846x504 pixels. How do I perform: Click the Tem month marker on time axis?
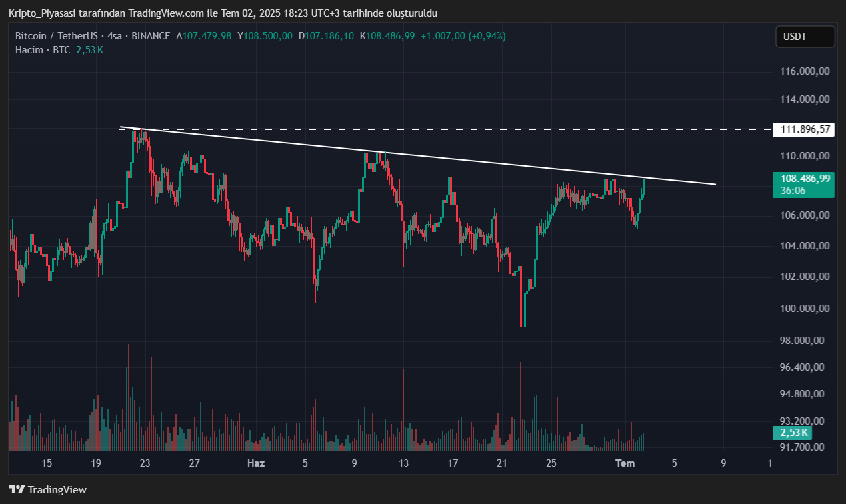click(625, 463)
